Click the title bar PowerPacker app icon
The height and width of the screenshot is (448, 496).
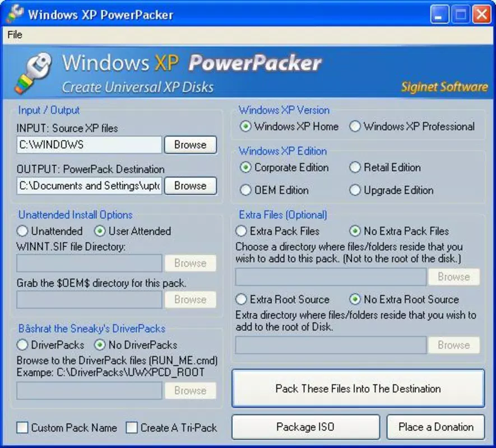pos(15,14)
